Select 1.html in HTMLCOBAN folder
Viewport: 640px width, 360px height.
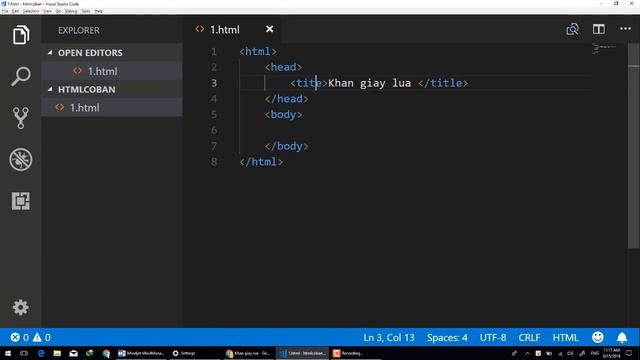pyautogui.click(x=111, y=107)
